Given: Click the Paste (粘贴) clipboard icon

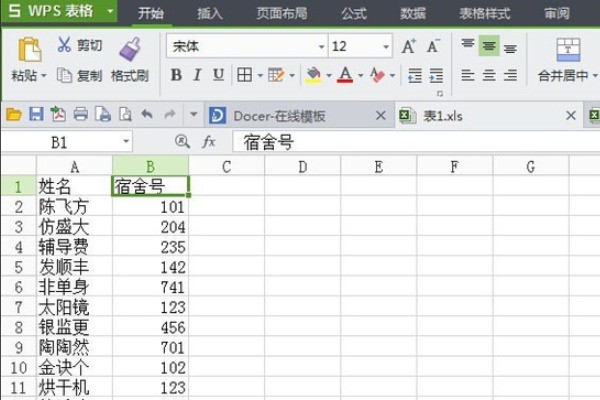Looking at the screenshot, I should tap(29, 50).
